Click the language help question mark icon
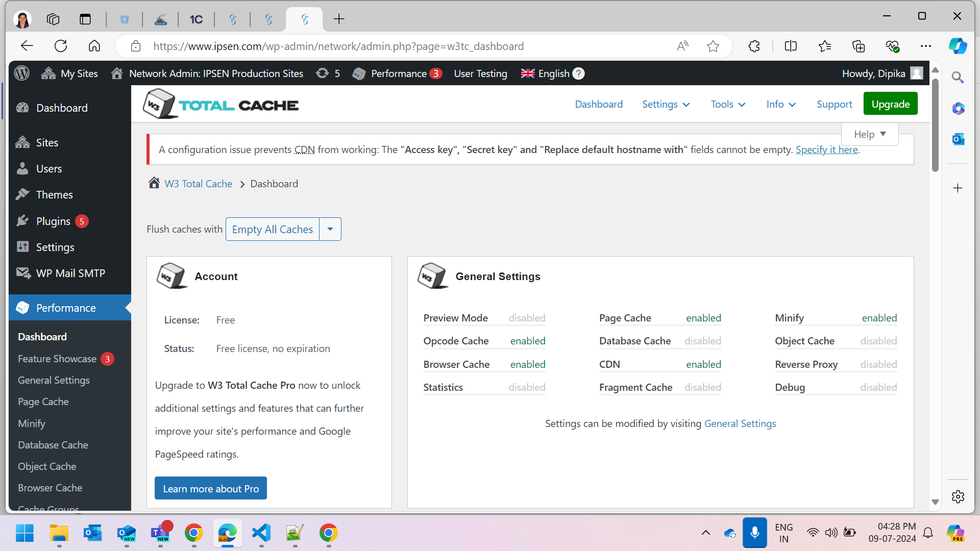This screenshot has height=551, width=980. 578,73
